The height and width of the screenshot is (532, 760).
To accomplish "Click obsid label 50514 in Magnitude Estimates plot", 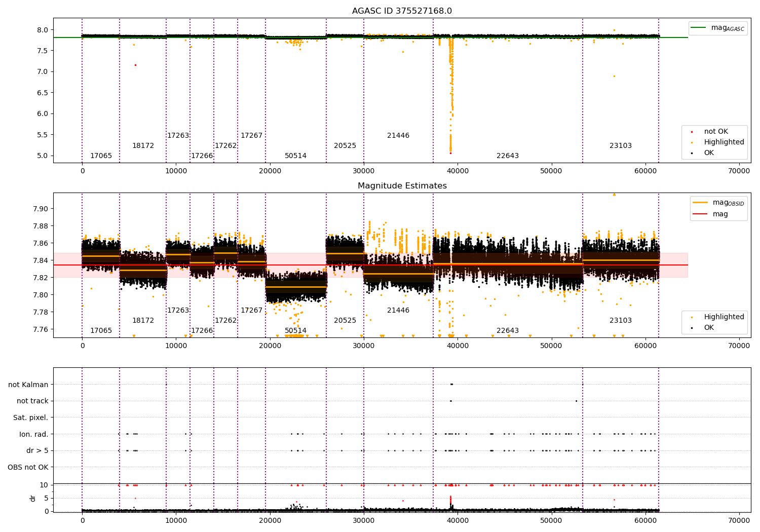I will pyautogui.click(x=295, y=331).
